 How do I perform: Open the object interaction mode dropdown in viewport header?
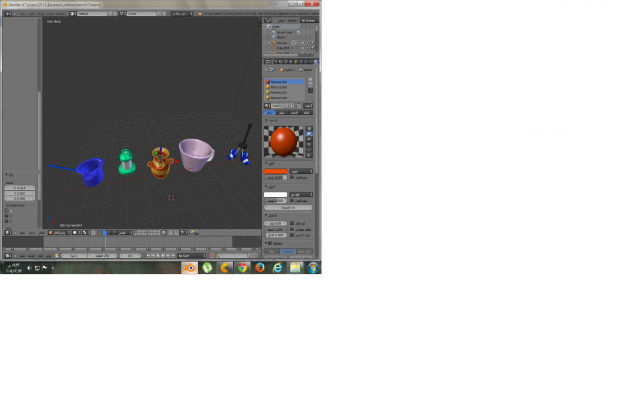[60, 233]
